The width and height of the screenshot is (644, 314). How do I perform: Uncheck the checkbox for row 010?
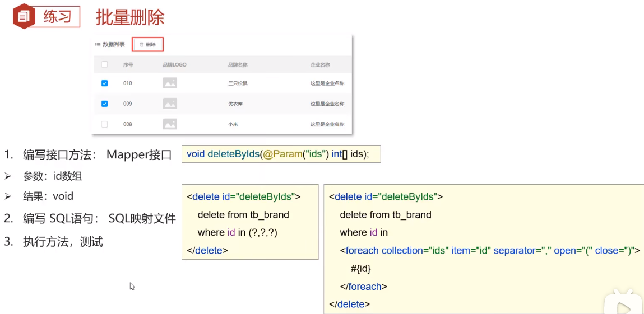(104, 83)
